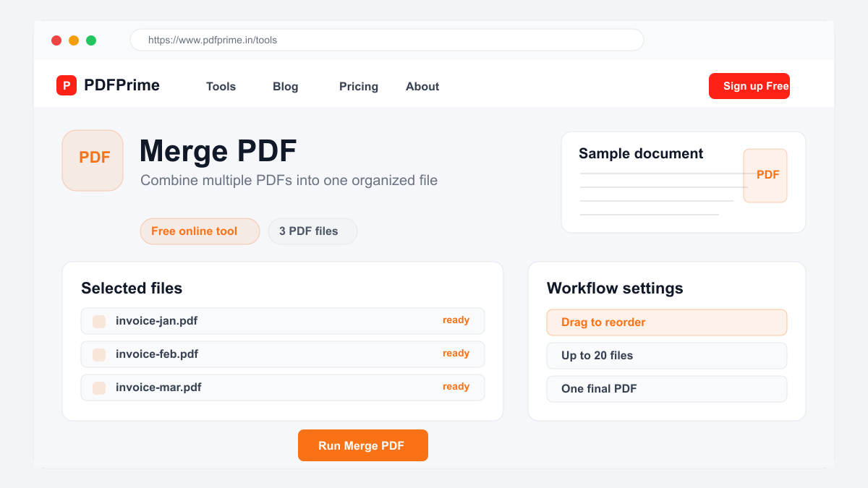Click the 3 PDF files pill
The width and height of the screenshot is (868, 488).
(x=312, y=231)
